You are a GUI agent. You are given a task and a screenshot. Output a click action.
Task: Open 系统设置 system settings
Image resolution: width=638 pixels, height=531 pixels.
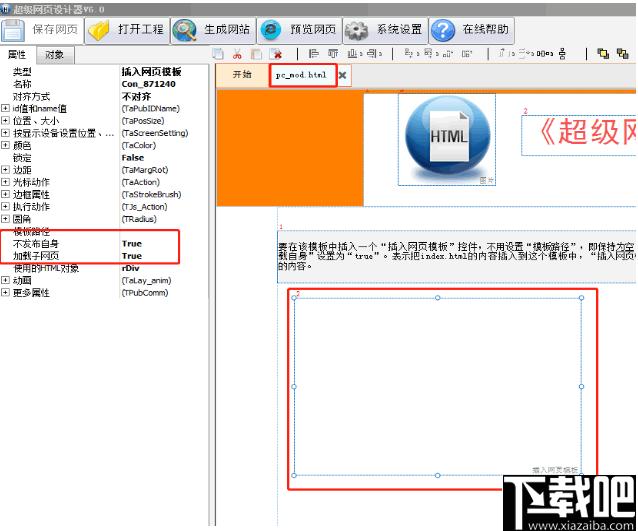click(385, 30)
